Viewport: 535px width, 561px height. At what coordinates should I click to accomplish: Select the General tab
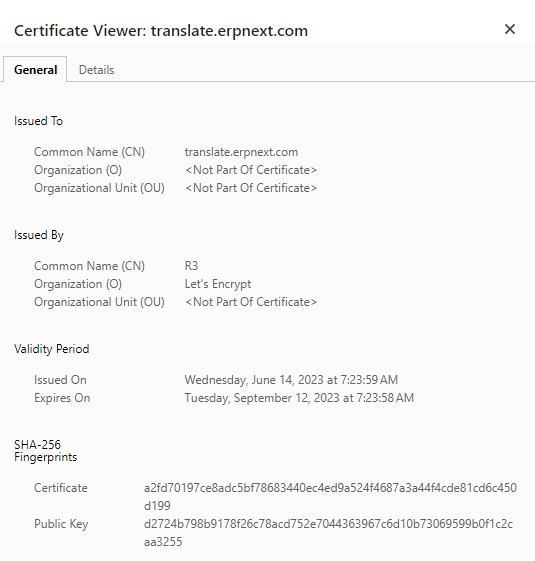click(35, 69)
